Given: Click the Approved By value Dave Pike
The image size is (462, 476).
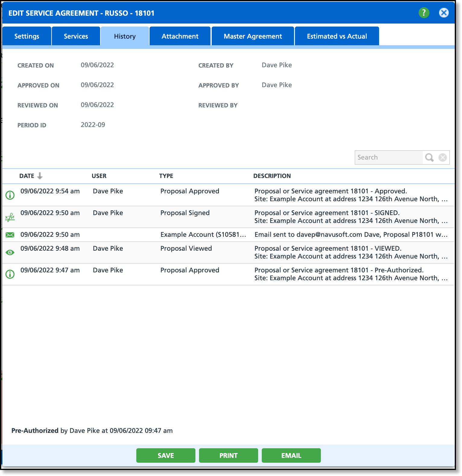Looking at the screenshot, I should (x=277, y=85).
